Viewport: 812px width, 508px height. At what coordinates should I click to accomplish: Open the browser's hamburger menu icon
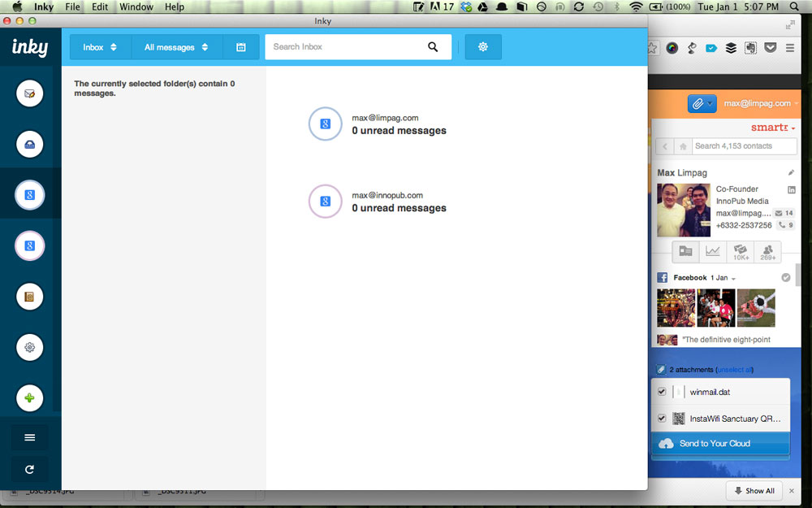coord(790,48)
